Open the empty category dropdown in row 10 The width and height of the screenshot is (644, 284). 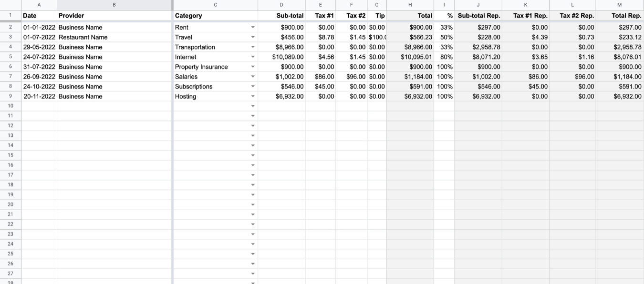253,106
